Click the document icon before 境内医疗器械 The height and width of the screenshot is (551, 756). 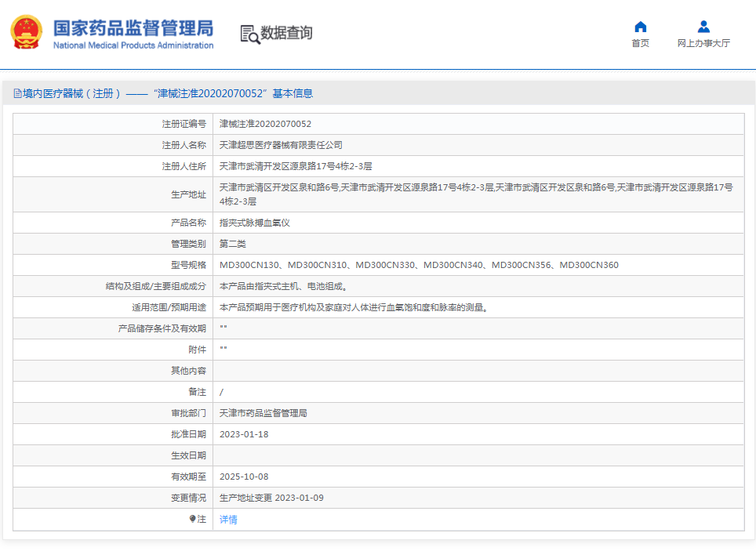tap(16, 94)
